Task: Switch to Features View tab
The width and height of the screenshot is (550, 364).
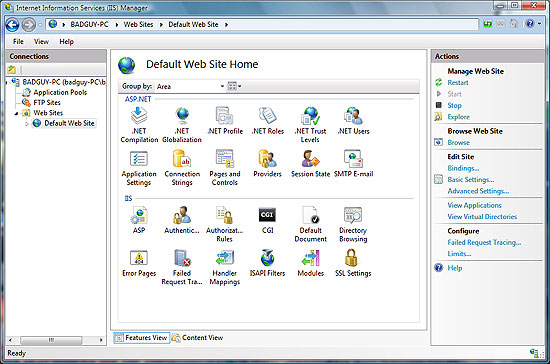Action: coord(142,338)
